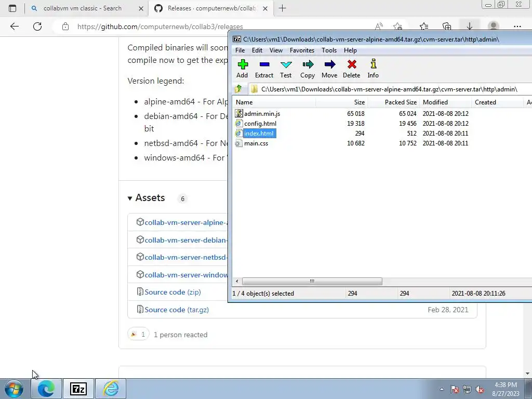Open Edge settings and more menu

pos(517,26)
